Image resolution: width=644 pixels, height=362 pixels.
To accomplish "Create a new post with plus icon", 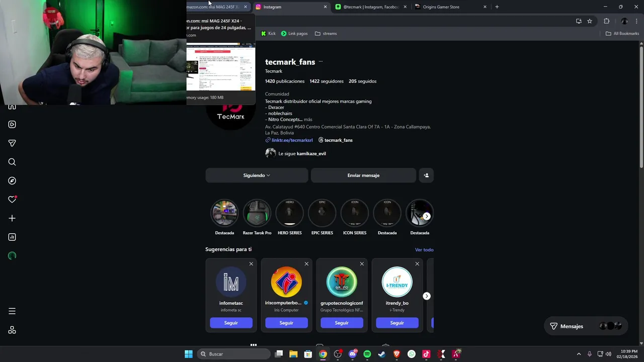I will point(12,218).
